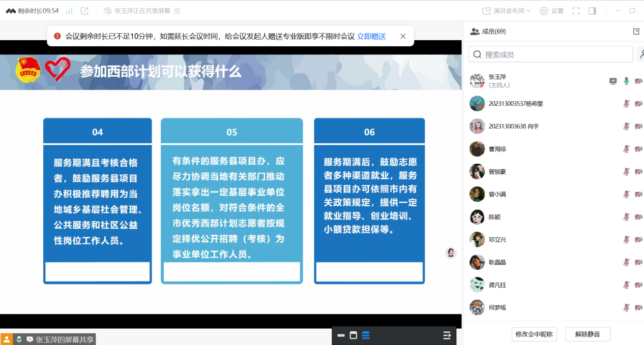This screenshot has height=345, width=644.
Task: Click the pop-out share icon beside signal bars
Action: pos(85,11)
